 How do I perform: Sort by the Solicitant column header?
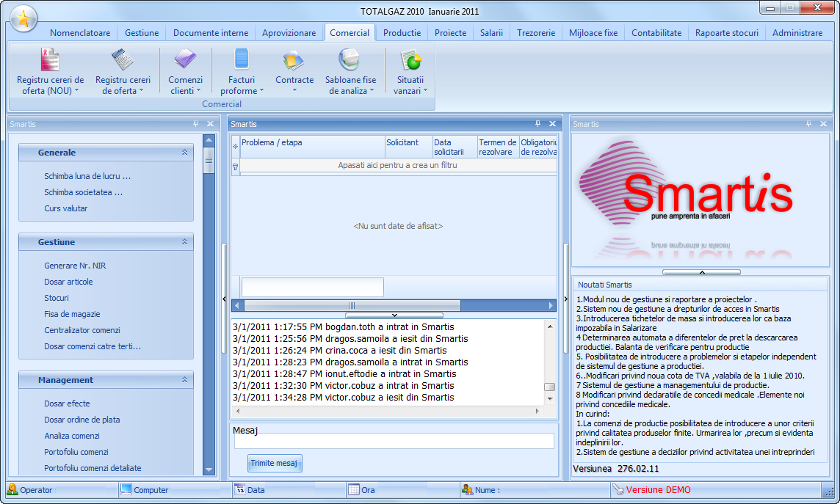408,147
